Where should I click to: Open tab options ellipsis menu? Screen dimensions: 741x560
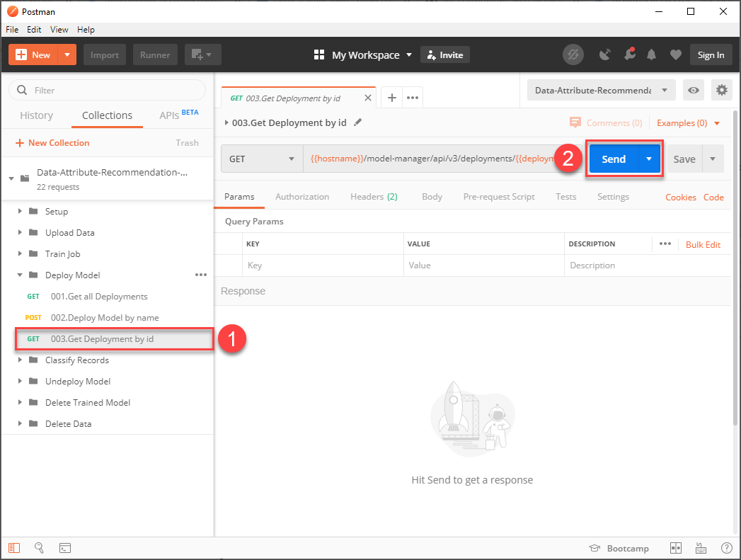click(x=413, y=98)
